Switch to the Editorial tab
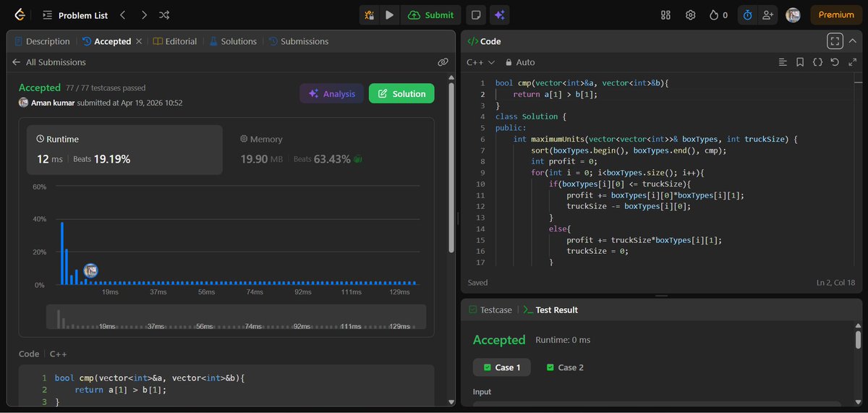Screen dimensions: 868x413 coord(175,42)
